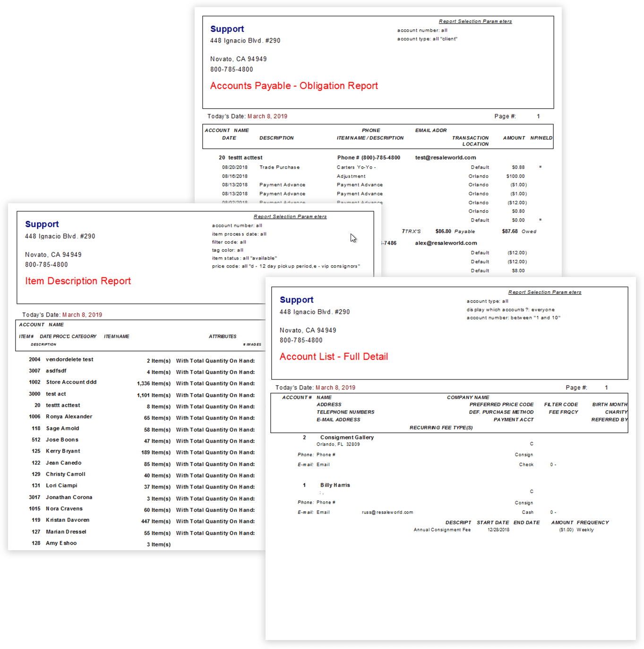This screenshot has width=644, height=649.
Task: Select Amy Eshoo account row
Action: (x=54, y=544)
